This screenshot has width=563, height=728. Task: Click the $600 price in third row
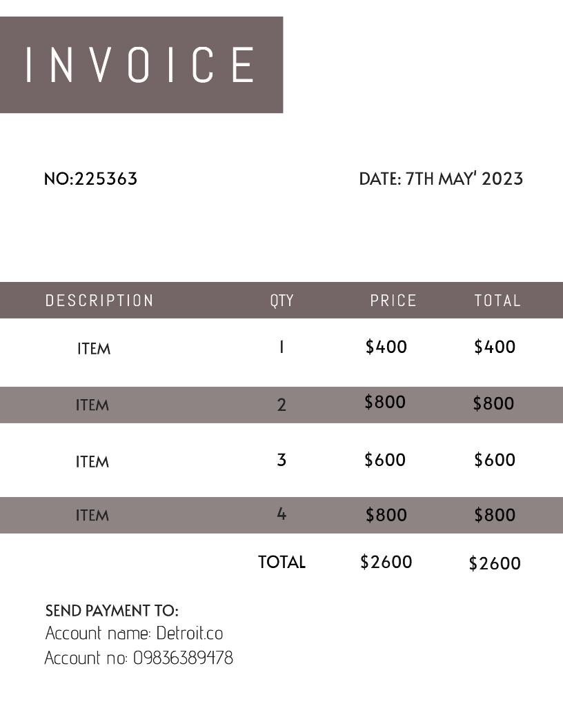tap(385, 460)
